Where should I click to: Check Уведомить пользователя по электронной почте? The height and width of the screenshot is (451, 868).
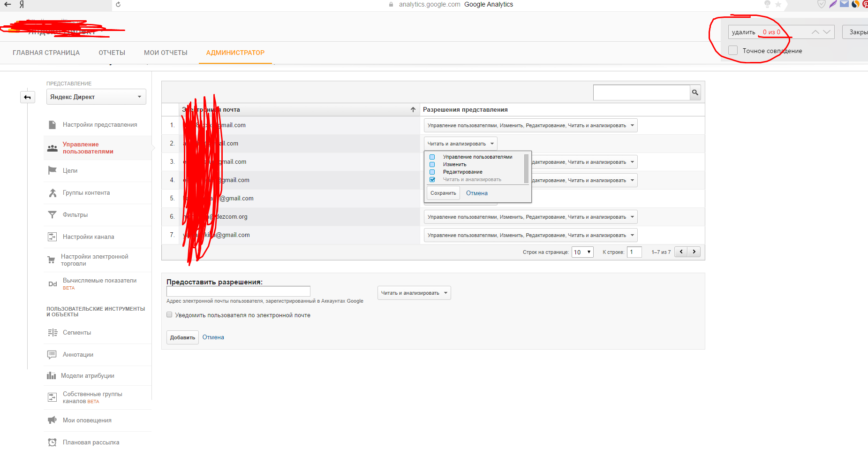[169, 315]
